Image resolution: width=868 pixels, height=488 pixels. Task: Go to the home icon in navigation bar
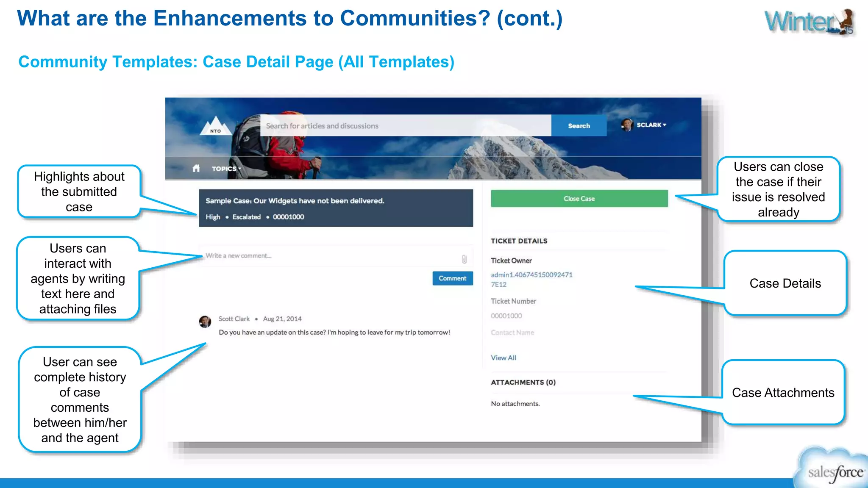pos(196,168)
